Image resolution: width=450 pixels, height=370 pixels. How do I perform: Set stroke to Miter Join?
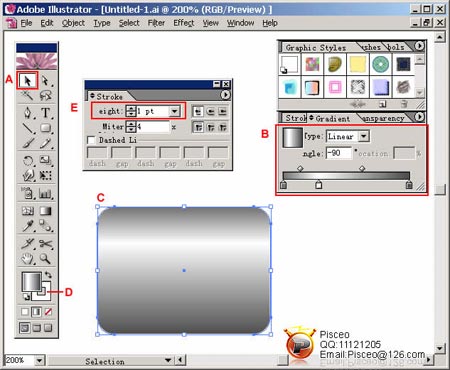point(198,127)
